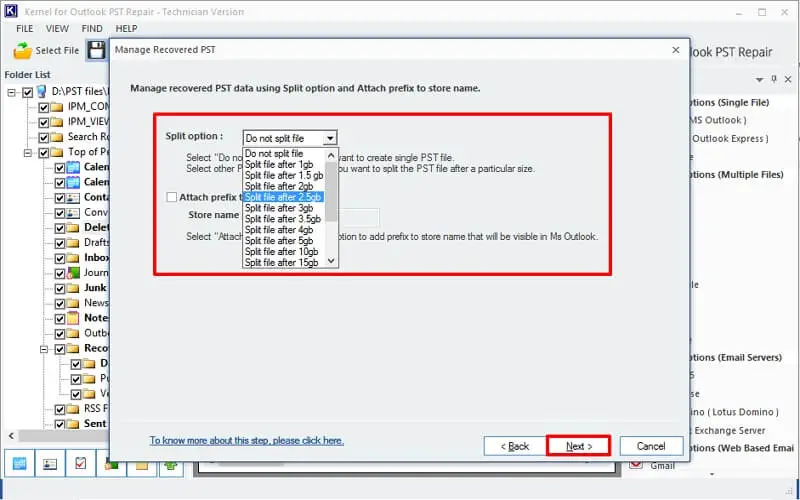Screen dimensions: 800x500
Task: Choose Split file after 5gb
Action: (x=284, y=241)
